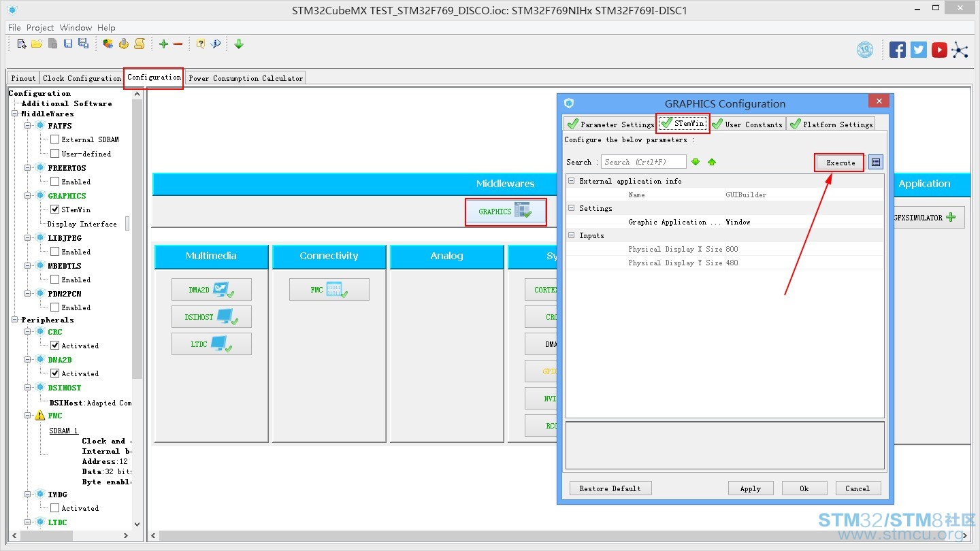Click Restore Default button
The width and height of the screenshot is (980, 551).
[610, 488]
